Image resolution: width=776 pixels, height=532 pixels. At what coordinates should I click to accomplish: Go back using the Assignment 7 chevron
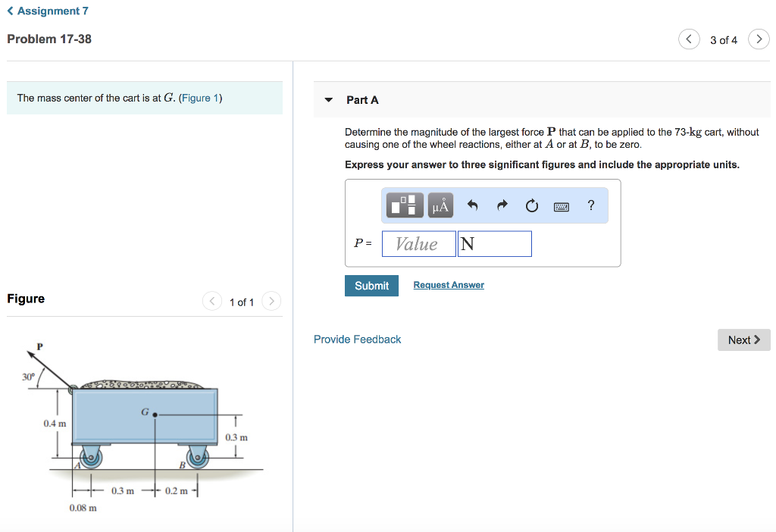[x=9, y=11]
